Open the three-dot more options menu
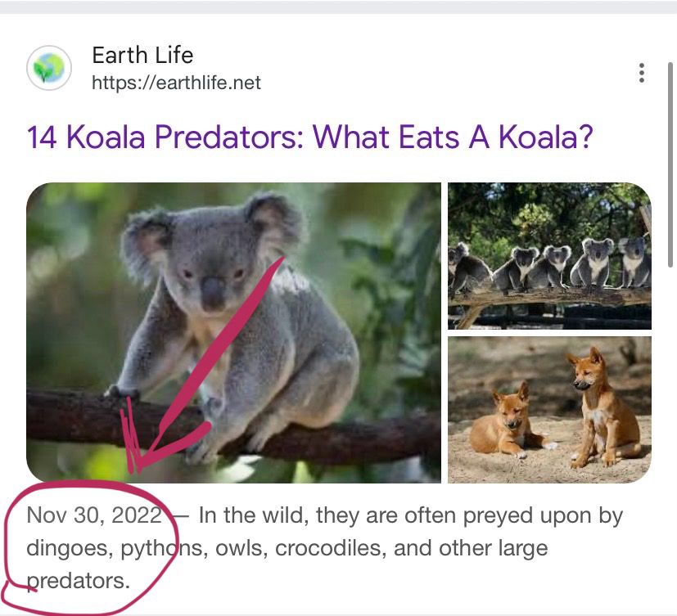Viewport: 677px width, 616px height. point(642,73)
